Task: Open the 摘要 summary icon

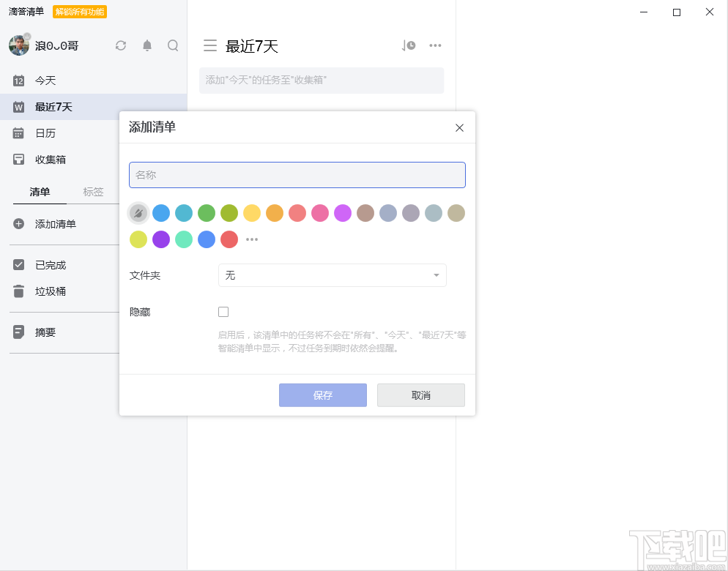Action: click(x=18, y=332)
